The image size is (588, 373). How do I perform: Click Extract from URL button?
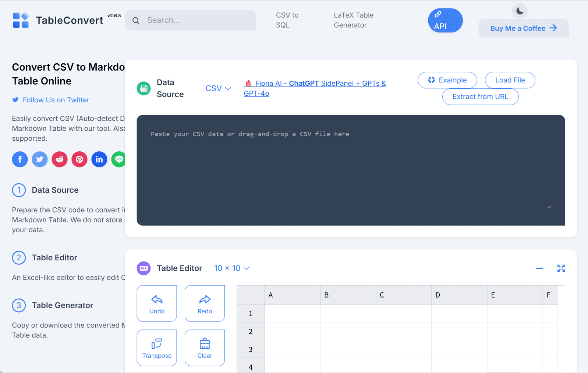tap(480, 97)
